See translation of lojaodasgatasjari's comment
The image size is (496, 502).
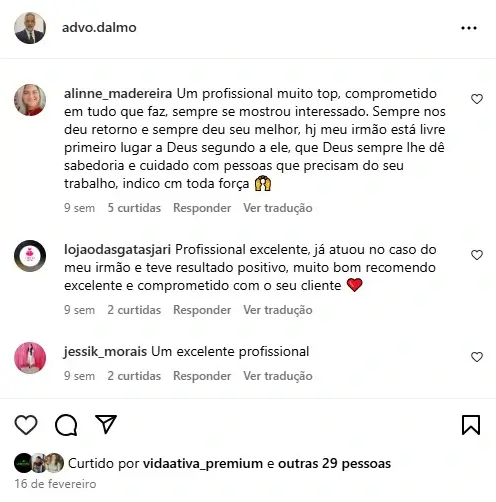pyautogui.click(x=278, y=310)
